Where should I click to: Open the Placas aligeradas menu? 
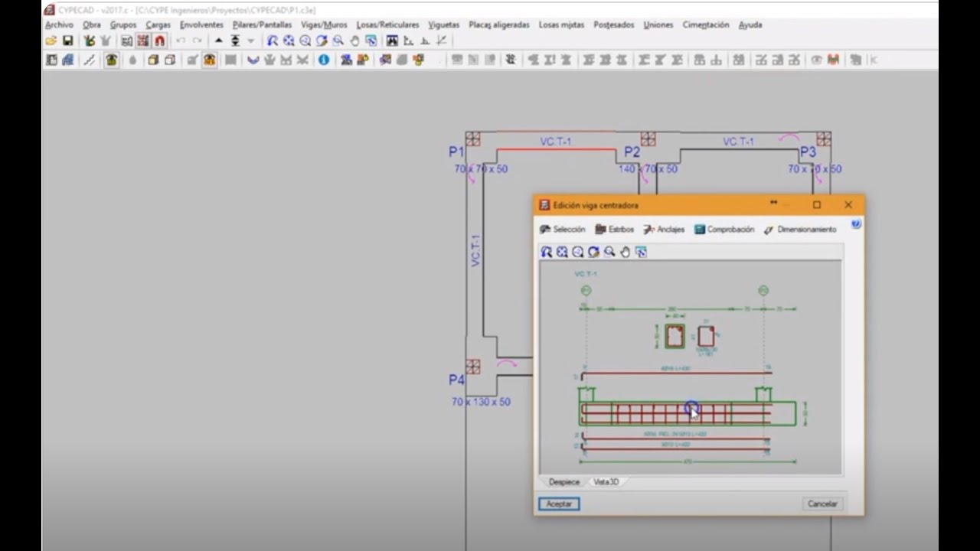coord(499,24)
